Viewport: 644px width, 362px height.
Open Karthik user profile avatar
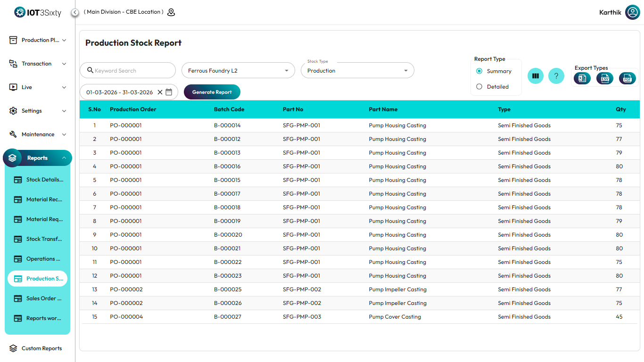pos(632,12)
